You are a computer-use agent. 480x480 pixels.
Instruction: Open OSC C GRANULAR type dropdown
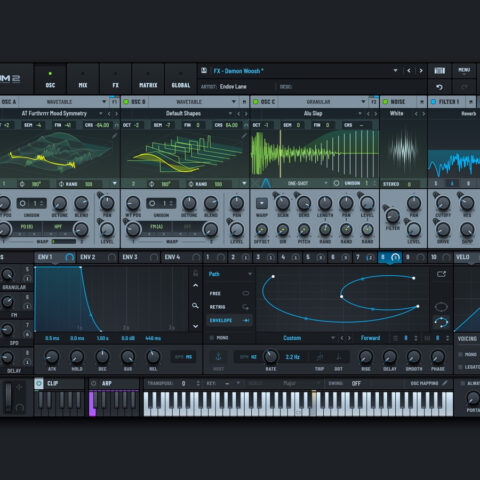pyautogui.click(x=363, y=101)
